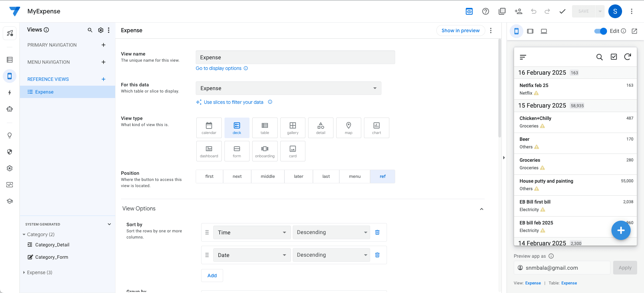Open the Date sort column dropdown

pos(252,255)
